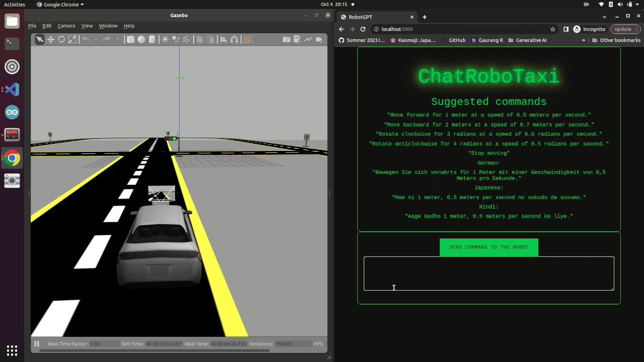Activate the rotate mode tool in Gazebo
The image size is (644, 362).
click(x=61, y=40)
